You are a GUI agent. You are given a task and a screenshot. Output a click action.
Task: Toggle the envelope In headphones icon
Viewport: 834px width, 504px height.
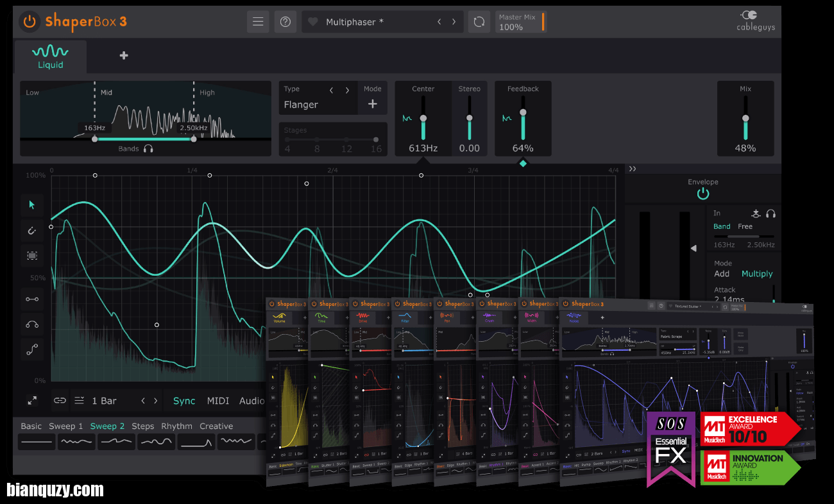tap(770, 214)
